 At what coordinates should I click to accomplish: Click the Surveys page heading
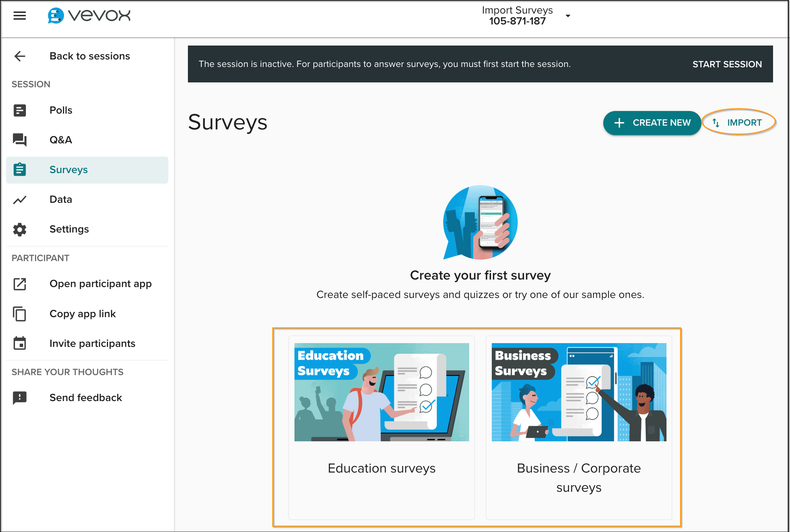[228, 123]
